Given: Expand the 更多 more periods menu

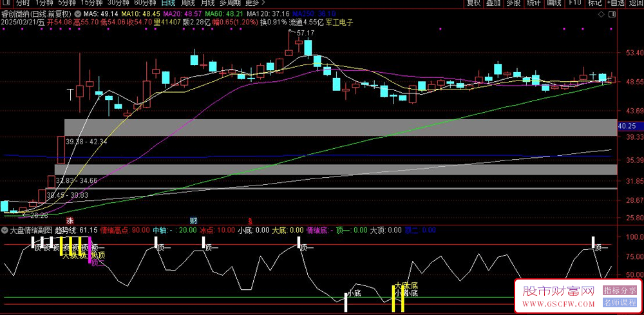Looking at the screenshot, I should click(x=254, y=3).
